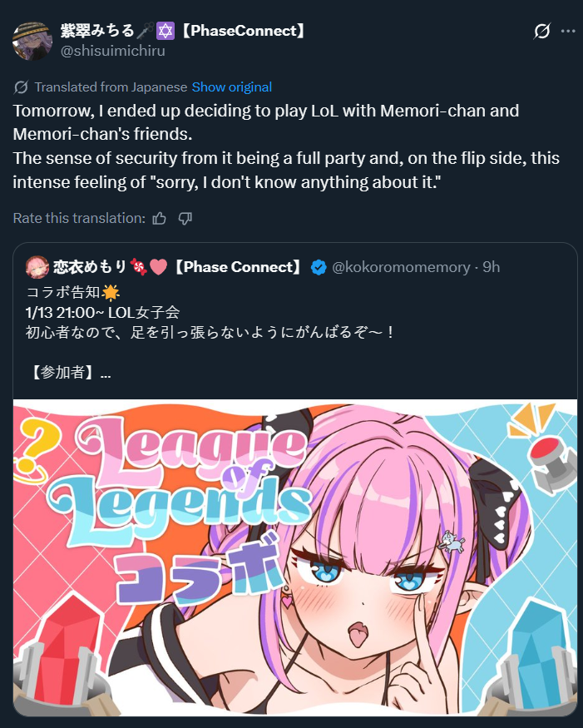
Task: Click the Grok icon at the top right
Action: pos(541,31)
